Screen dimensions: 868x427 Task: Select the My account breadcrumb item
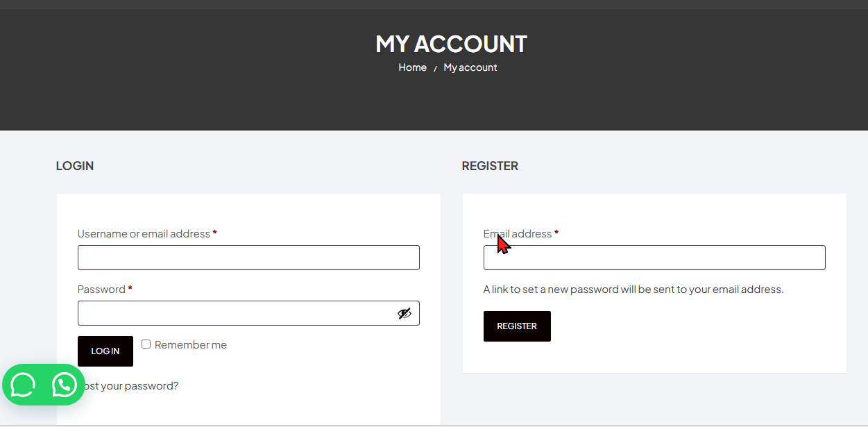(x=470, y=67)
